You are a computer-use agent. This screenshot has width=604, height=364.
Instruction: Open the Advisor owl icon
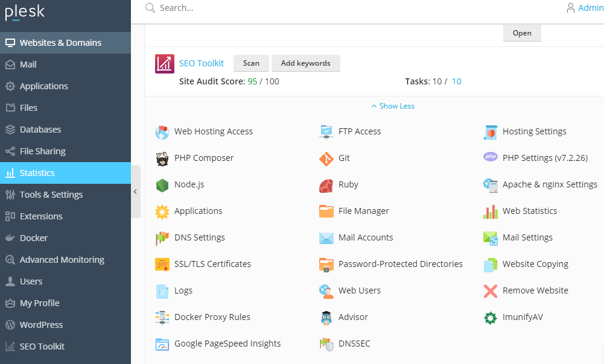326,317
